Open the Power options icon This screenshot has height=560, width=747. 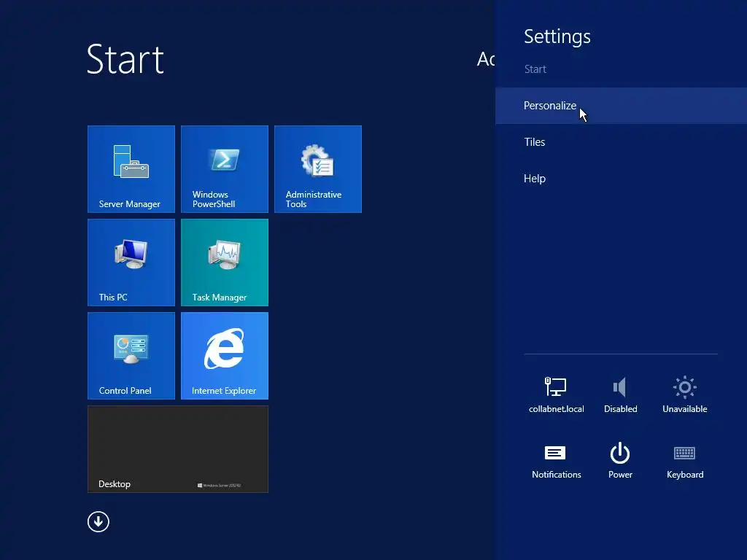[620, 460]
